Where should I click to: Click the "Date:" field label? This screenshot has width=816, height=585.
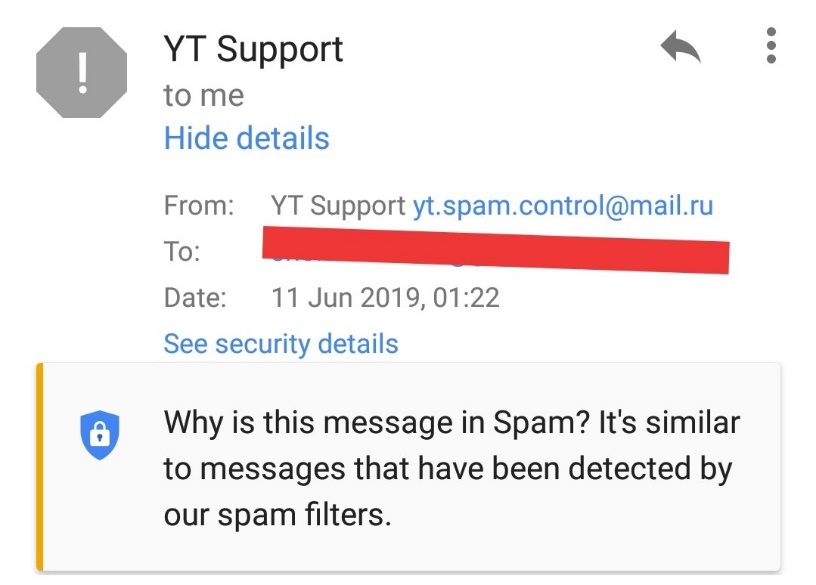(x=195, y=297)
